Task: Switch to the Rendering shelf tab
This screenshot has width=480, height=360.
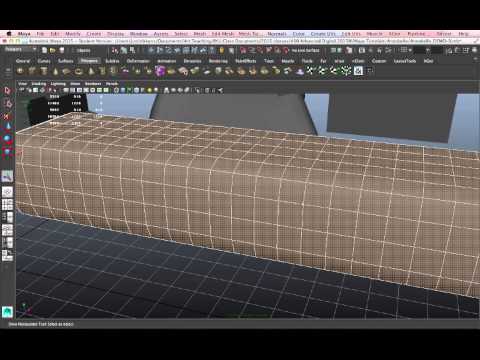Action: (218, 61)
